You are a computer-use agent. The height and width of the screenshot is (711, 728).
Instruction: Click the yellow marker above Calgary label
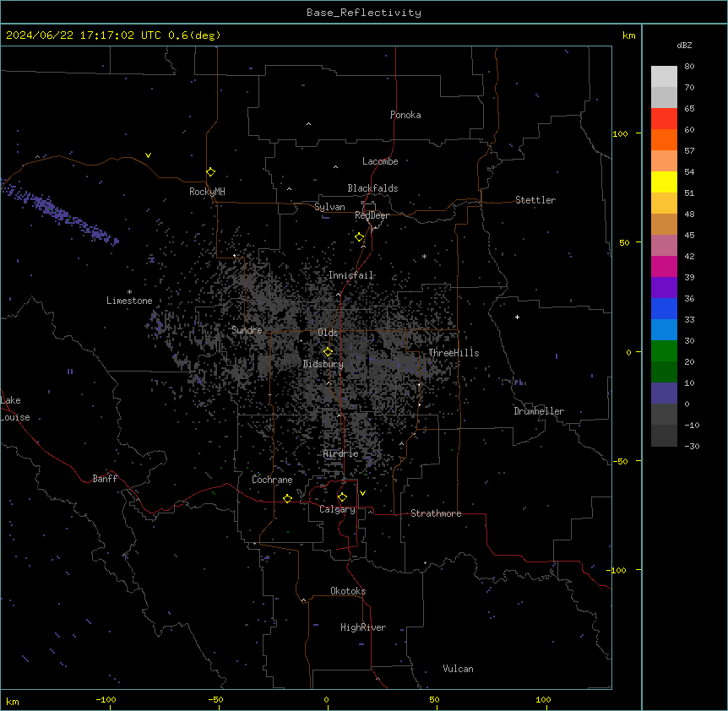342,497
